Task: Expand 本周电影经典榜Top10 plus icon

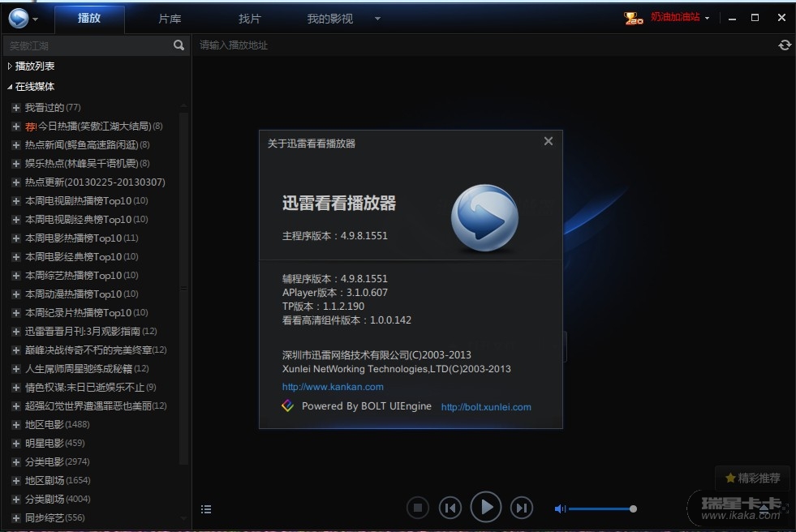Action: point(15,257)
